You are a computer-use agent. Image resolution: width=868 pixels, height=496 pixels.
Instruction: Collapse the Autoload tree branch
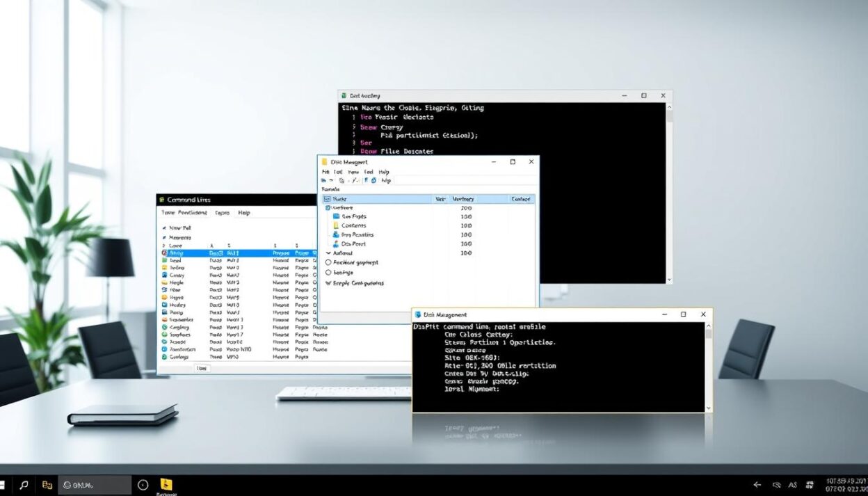pyautogui.click(x=328, y=253)
